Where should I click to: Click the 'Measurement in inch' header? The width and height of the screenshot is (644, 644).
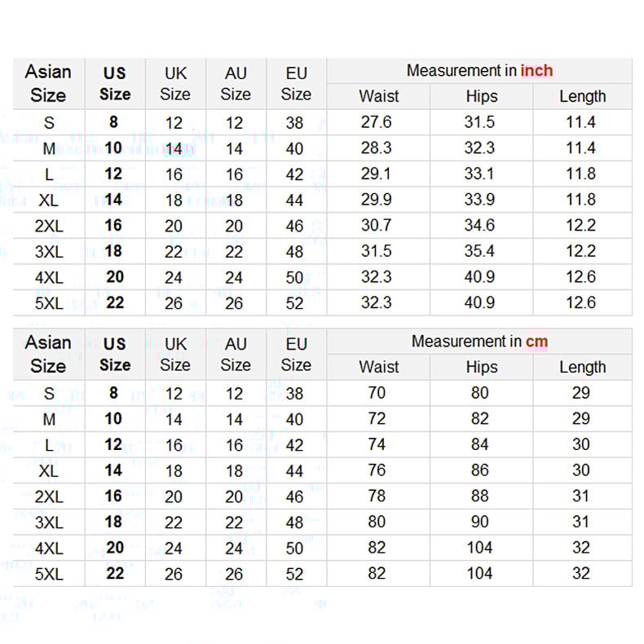click(x=479, y=71)
